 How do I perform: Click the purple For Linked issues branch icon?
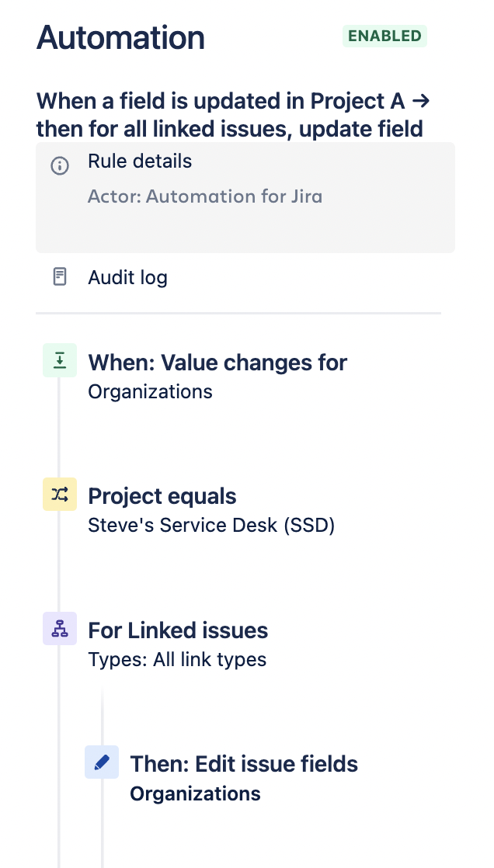pyautogui.click(x=60, y=628)
